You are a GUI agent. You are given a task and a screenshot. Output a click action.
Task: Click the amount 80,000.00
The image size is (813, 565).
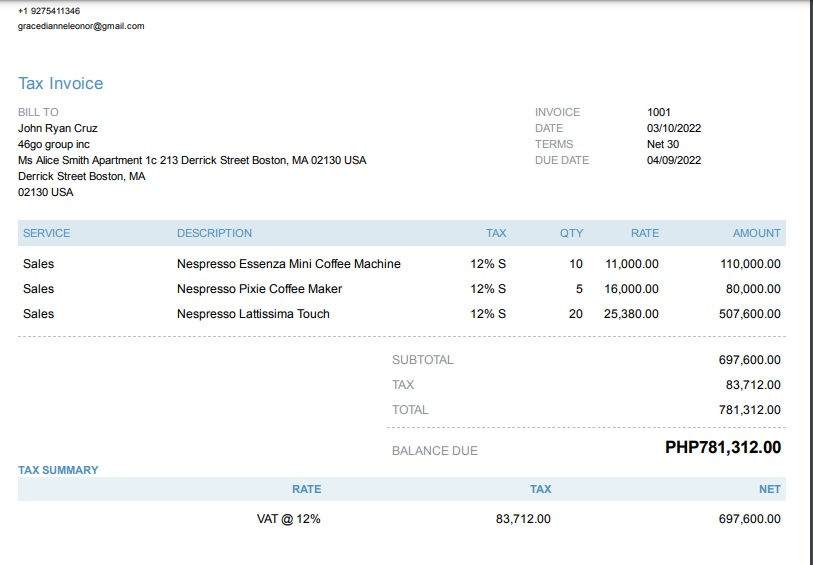pyautogui.click(x=753, y=289)
